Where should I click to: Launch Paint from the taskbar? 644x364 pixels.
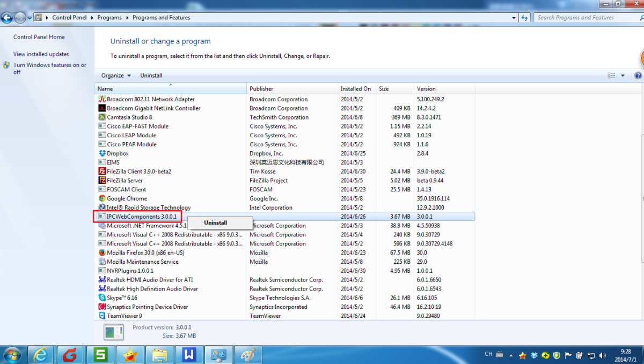coord(248,355)
